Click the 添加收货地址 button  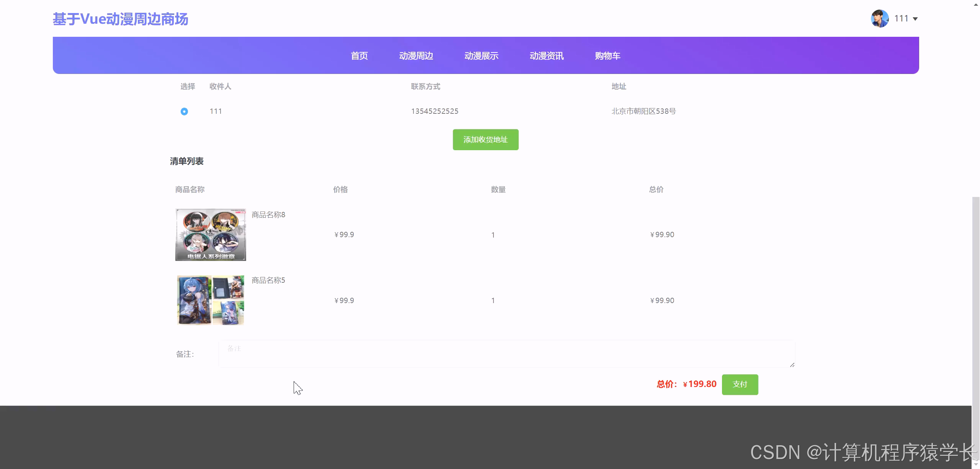click(x=485, y=139)
